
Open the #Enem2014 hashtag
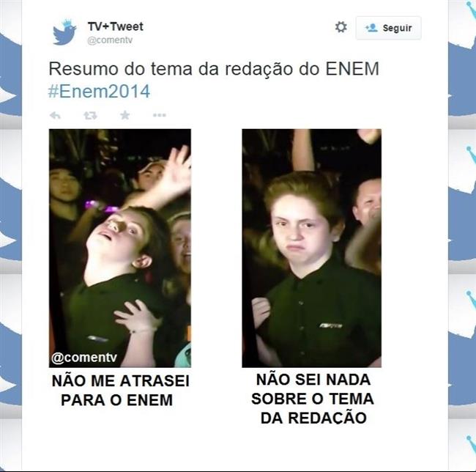pos(100,91)
